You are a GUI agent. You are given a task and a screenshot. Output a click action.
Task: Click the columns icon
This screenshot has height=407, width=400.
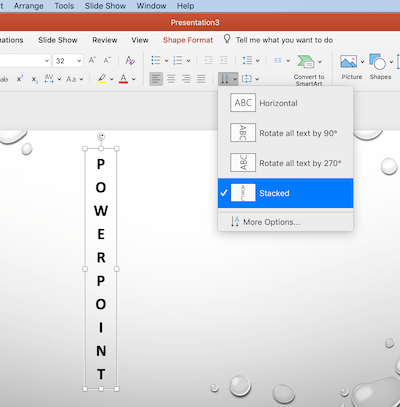[x=278, y=60]
